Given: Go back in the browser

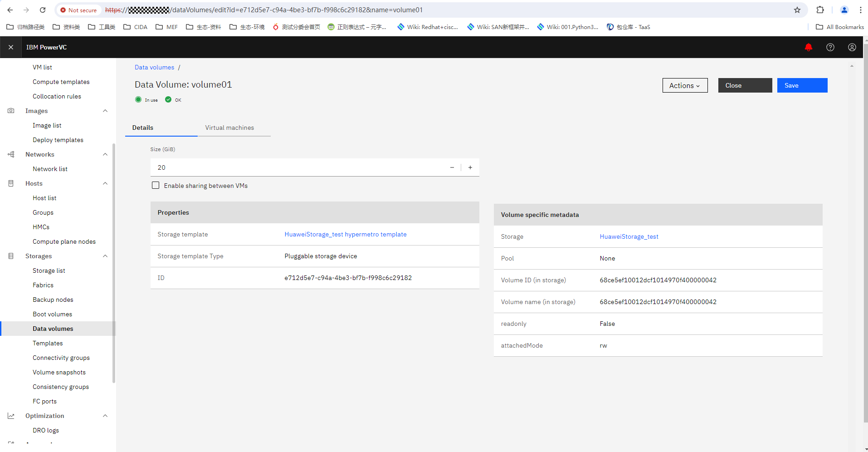Looking at the screenshot, I should pos(10,10).
